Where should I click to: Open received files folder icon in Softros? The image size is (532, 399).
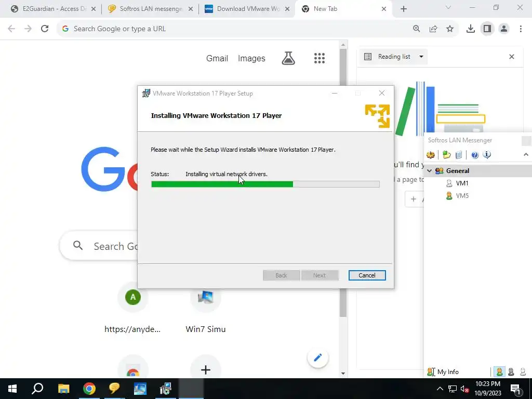point(446,155)
